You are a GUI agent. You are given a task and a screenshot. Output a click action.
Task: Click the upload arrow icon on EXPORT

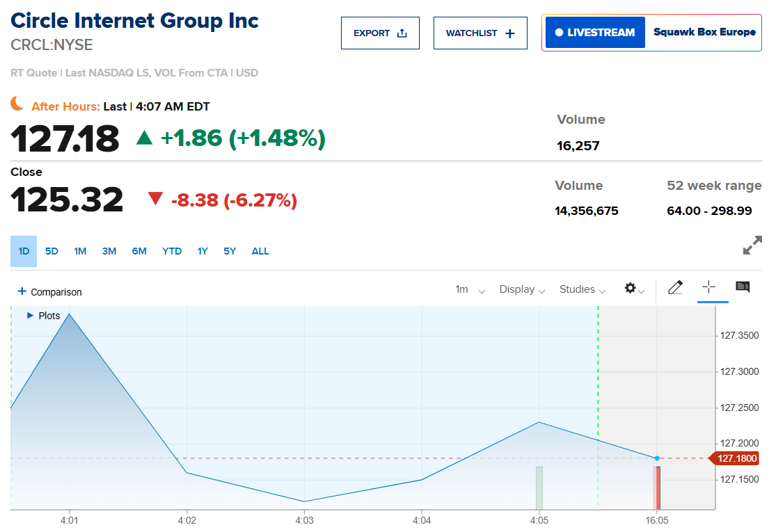(402, 33)
